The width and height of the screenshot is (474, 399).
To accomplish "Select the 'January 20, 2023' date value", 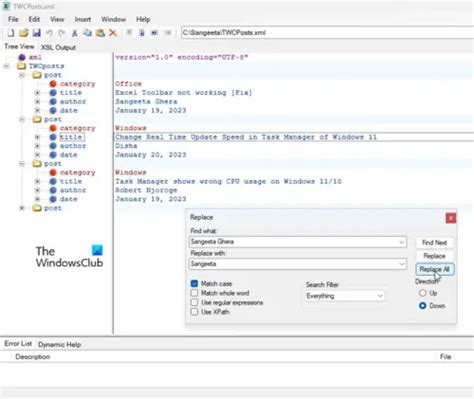I will coord(151,155).
